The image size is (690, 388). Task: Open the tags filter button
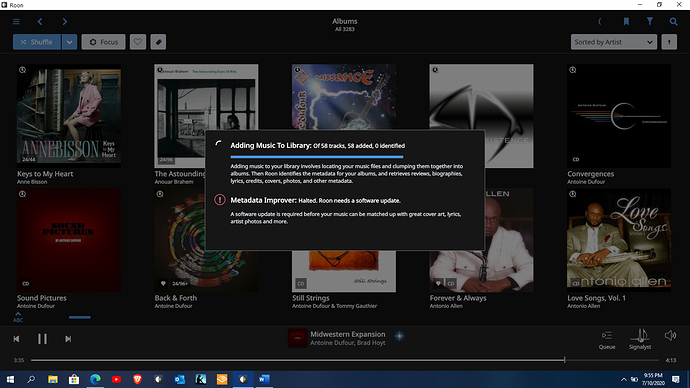[158, 42]
